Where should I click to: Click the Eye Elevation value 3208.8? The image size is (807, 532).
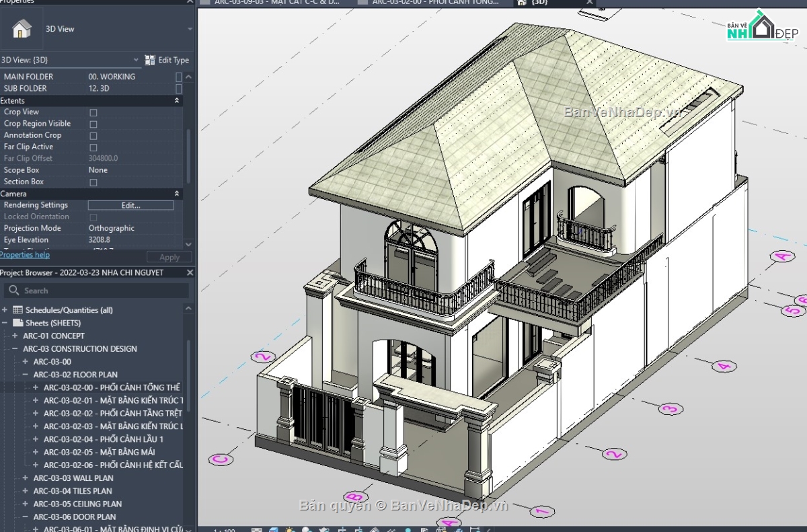(x=100, y=239)
